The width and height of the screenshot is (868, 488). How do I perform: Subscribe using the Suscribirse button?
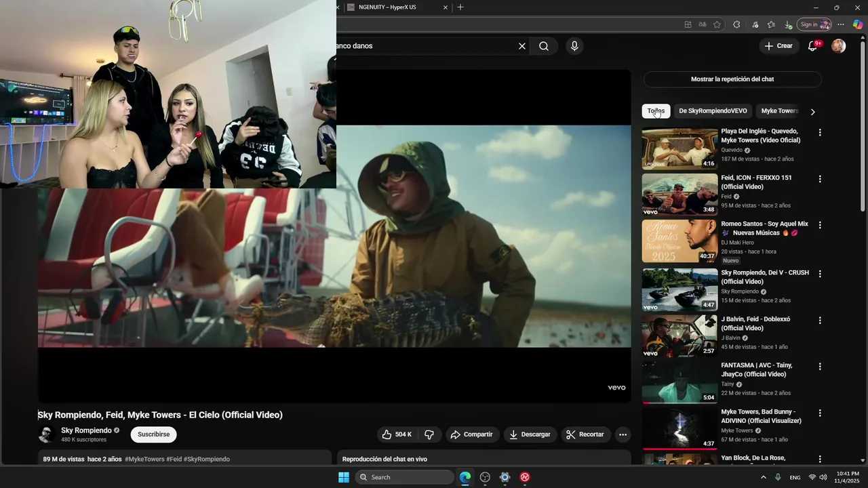[154, 434]
